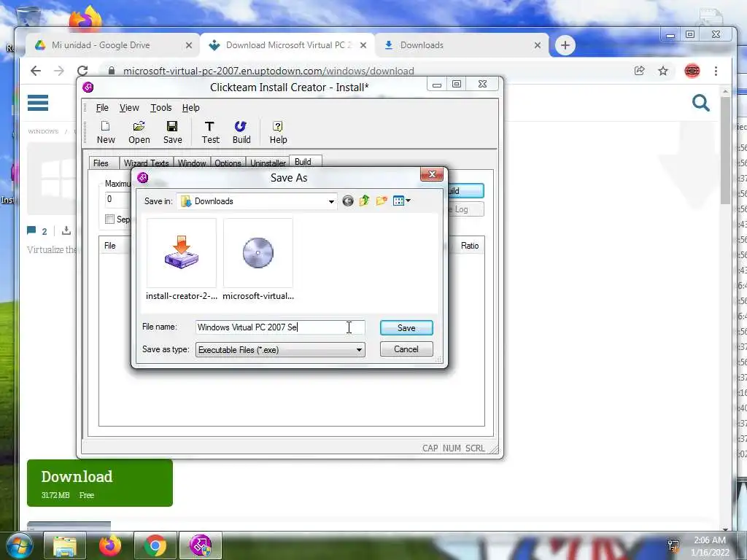Toggle the Sep checkbox in Build tab
Image resolution: width=747 pixels, height=560 pixels.
pos(109,219)
